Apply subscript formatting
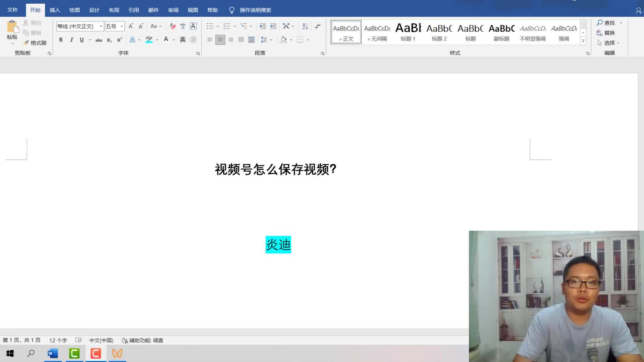The height and width of the screenshot is (362, 644). (x=109, y=40)
